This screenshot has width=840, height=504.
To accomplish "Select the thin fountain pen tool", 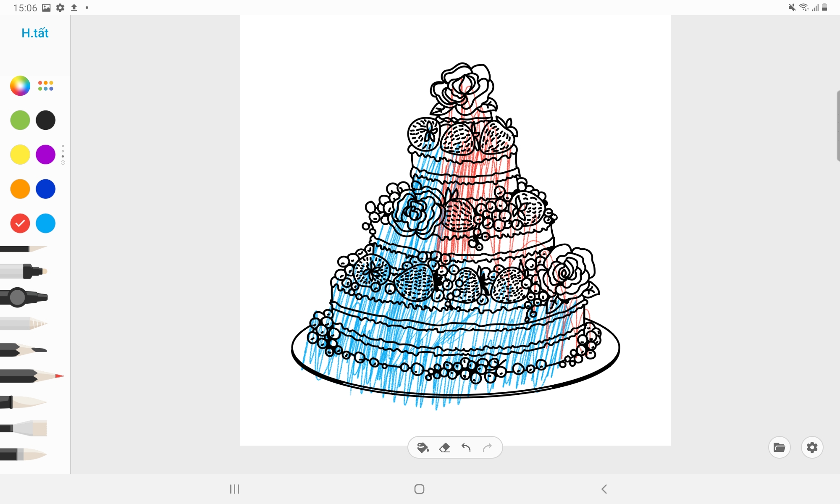I will tap(23, 249).
